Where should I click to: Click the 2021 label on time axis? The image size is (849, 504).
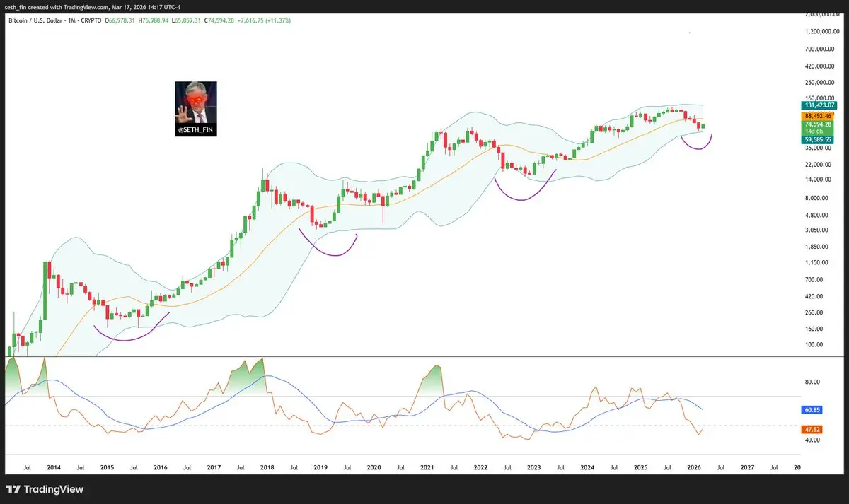(427, 467)
